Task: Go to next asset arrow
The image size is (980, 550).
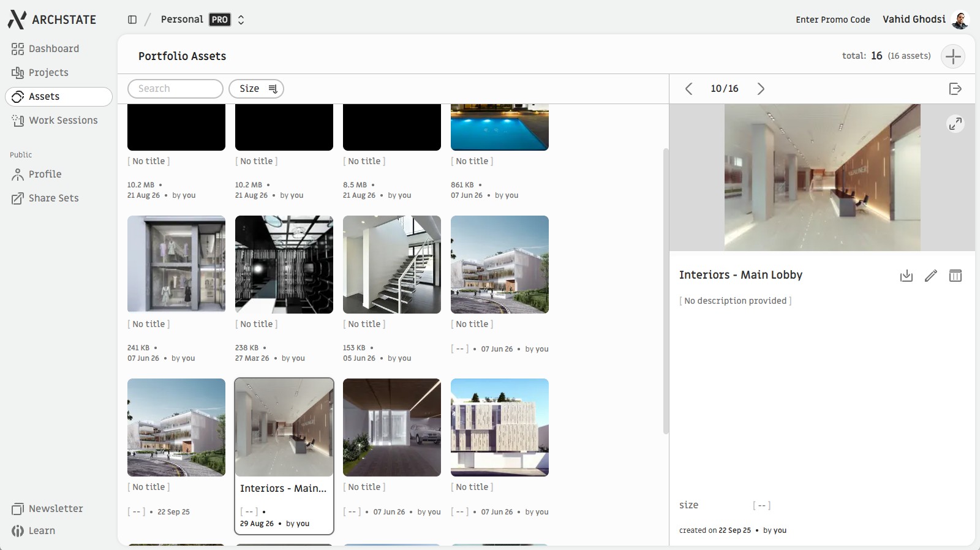Action: pyautogui.click(x=761, y=89)
